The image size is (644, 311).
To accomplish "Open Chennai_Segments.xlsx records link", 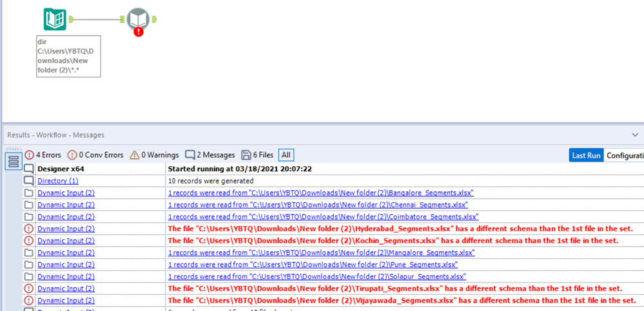I will 318,205.
